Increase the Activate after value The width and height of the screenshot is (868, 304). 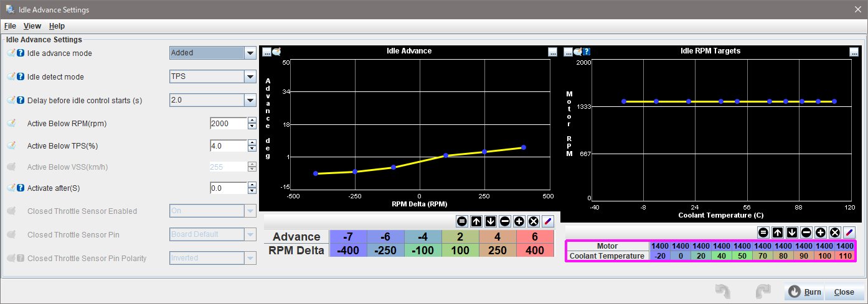click(252, 185)
